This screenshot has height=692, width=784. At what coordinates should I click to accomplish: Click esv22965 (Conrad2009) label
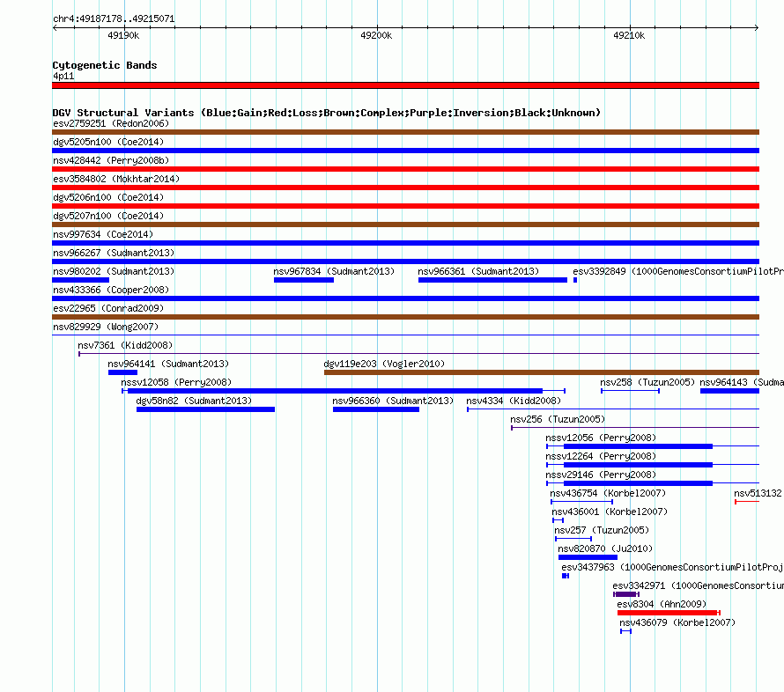pos(108,308)
